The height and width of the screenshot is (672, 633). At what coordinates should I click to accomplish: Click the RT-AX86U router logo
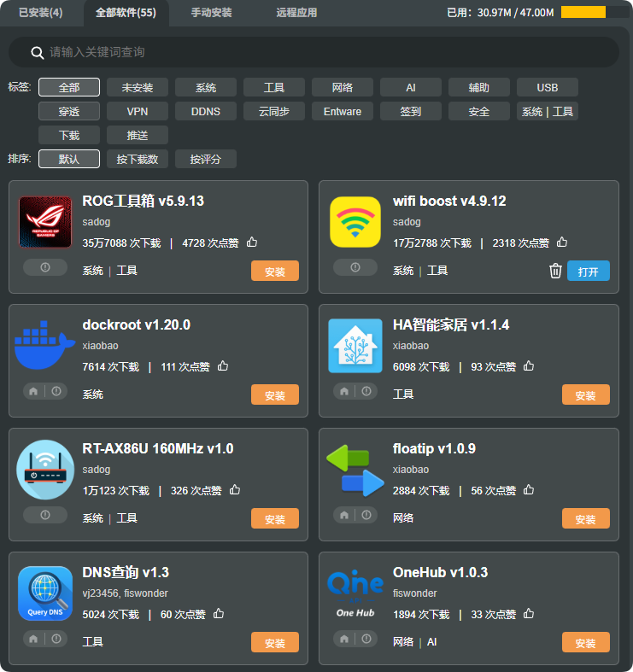click(x=45, y=470)
